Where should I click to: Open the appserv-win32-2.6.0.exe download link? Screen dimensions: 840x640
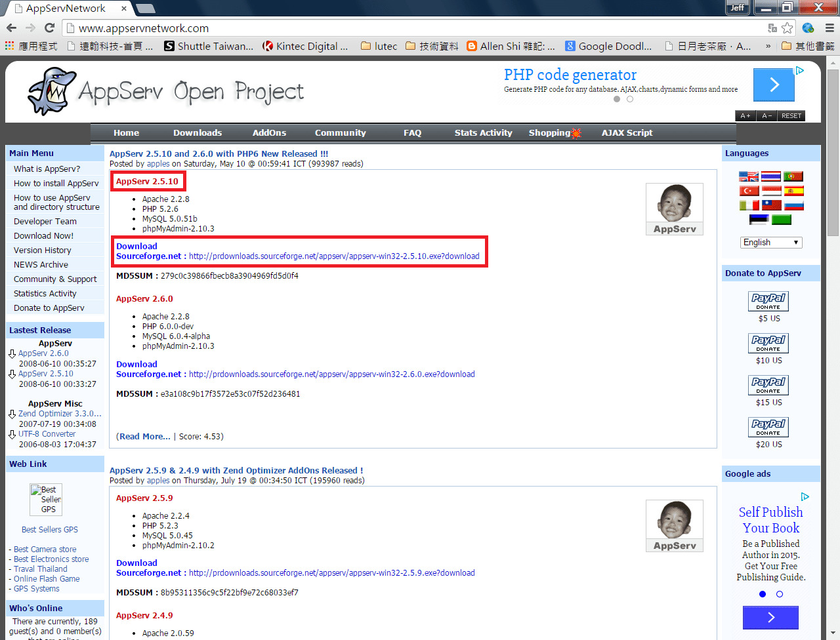point(332,374)
